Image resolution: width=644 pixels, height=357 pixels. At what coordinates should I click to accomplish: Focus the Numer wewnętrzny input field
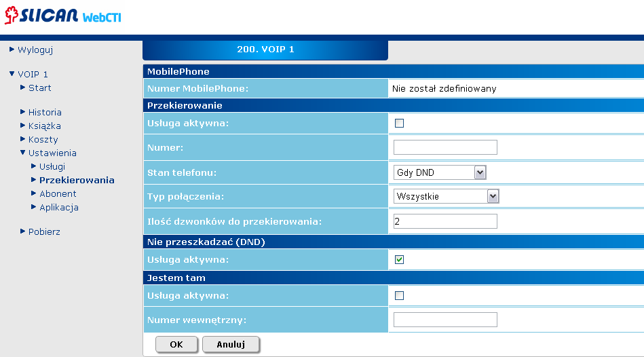tap(445, 320)
